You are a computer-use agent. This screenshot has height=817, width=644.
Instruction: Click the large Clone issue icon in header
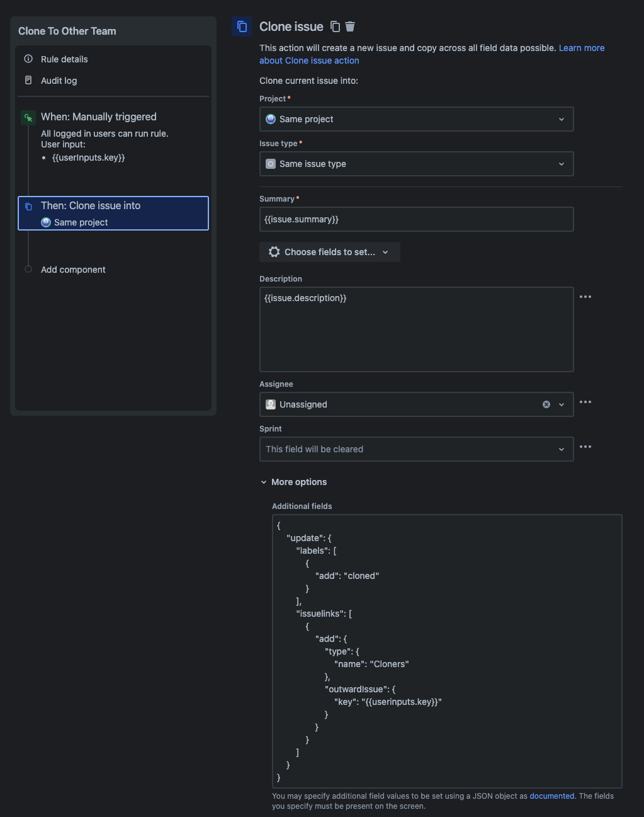tap(242, 26)
